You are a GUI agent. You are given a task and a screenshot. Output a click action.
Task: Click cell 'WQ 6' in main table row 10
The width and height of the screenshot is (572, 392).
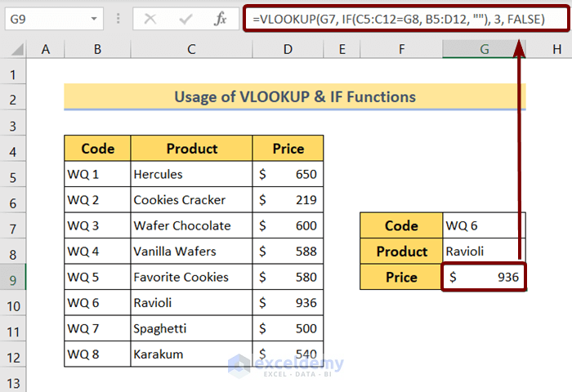(x=97, y=303)
